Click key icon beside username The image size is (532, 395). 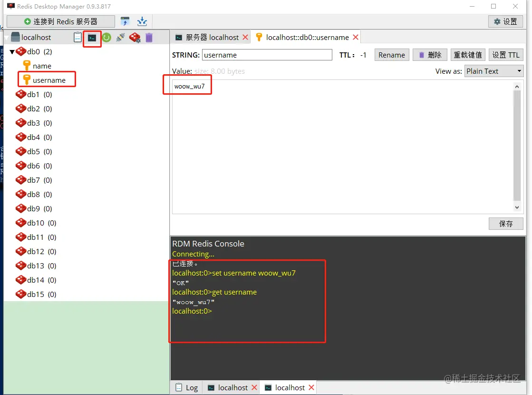(x=27, y=80)
